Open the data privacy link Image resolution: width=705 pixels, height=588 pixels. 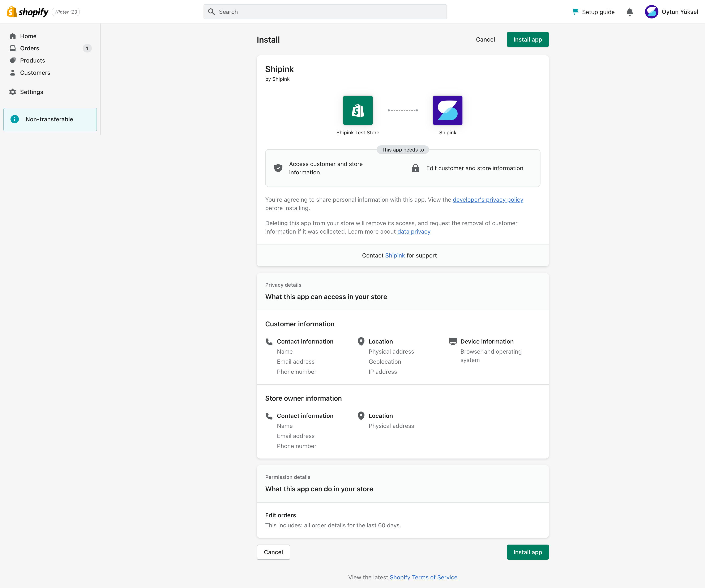click(x=414, y=231)
